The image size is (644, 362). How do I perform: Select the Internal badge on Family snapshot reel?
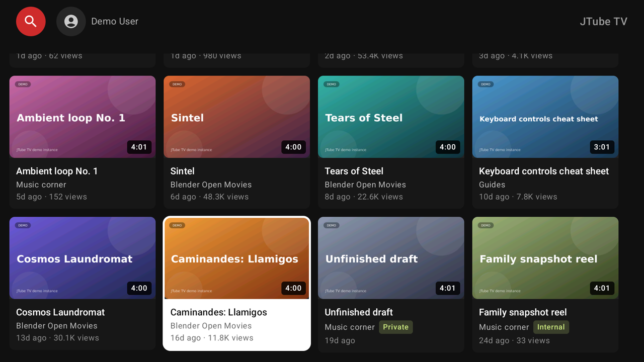[551, 327]
